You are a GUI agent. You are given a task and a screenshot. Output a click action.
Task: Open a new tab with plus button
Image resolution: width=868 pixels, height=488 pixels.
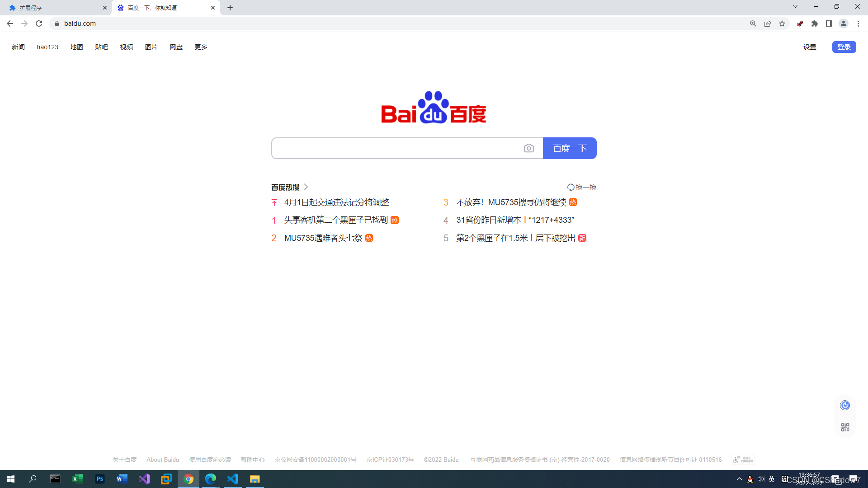[x=230, y=8]
